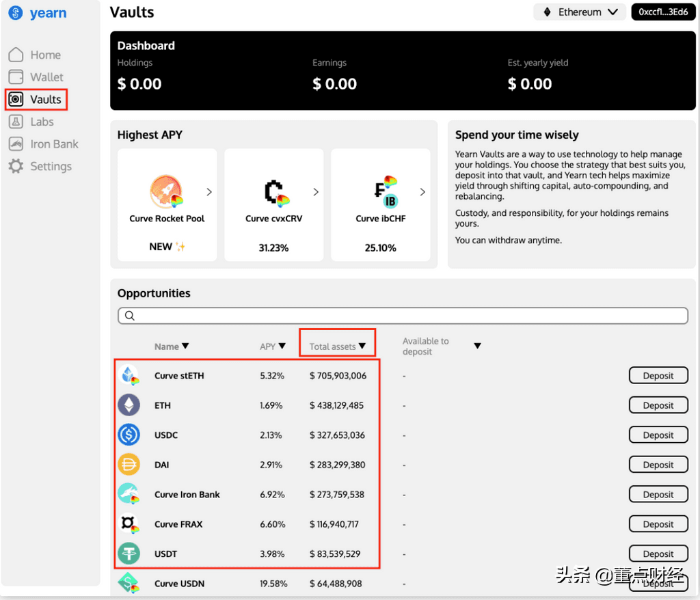This screenshot has width=700, height=600.
Task: Click the USDC token icon
Action: [129, 435]
